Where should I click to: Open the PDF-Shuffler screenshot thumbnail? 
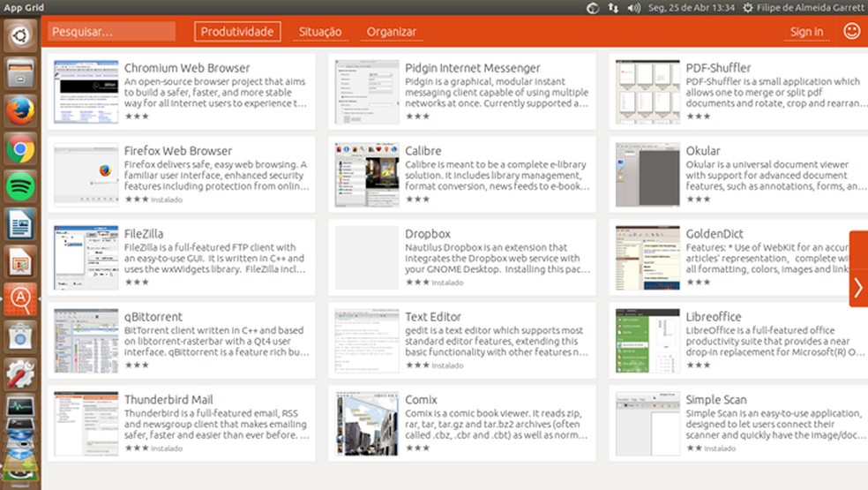pyautogui.click(x=647, y=92)
